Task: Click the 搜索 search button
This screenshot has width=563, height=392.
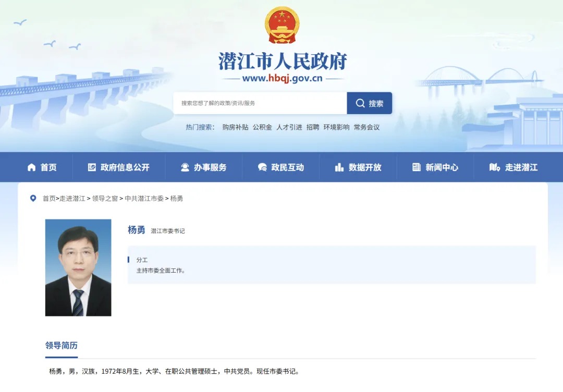Action: tap(370, 103)
